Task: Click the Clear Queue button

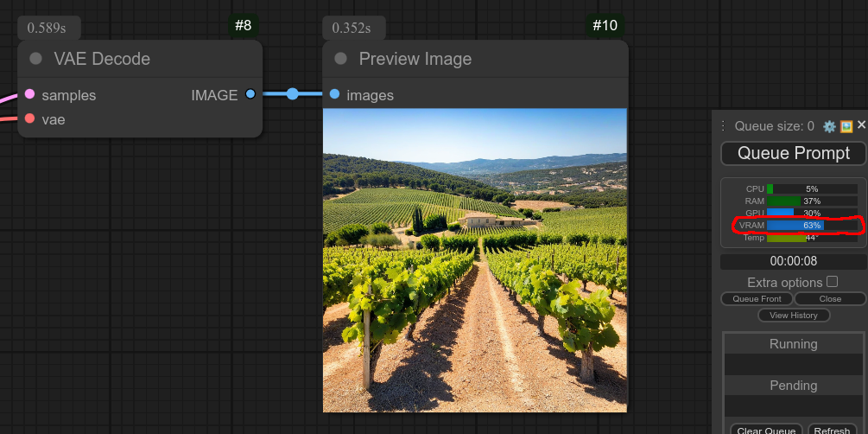Action: pyautogui.click(x=767, y=430)
